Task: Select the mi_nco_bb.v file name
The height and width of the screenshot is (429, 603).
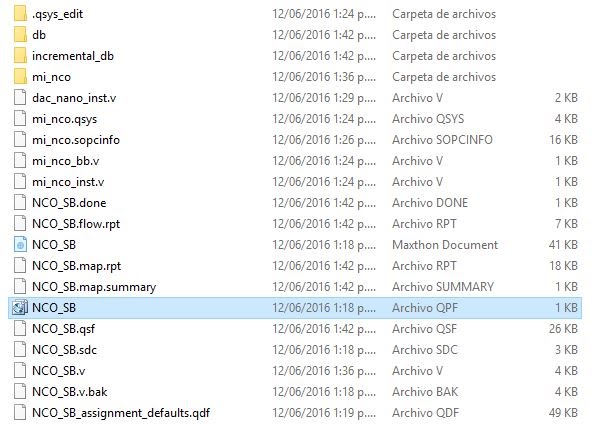Action: pos(65,161)
